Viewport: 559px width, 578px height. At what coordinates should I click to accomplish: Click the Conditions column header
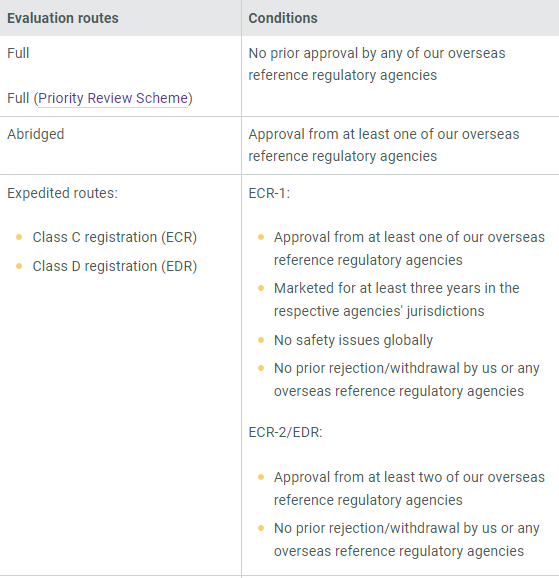click(x=283, y=18)
